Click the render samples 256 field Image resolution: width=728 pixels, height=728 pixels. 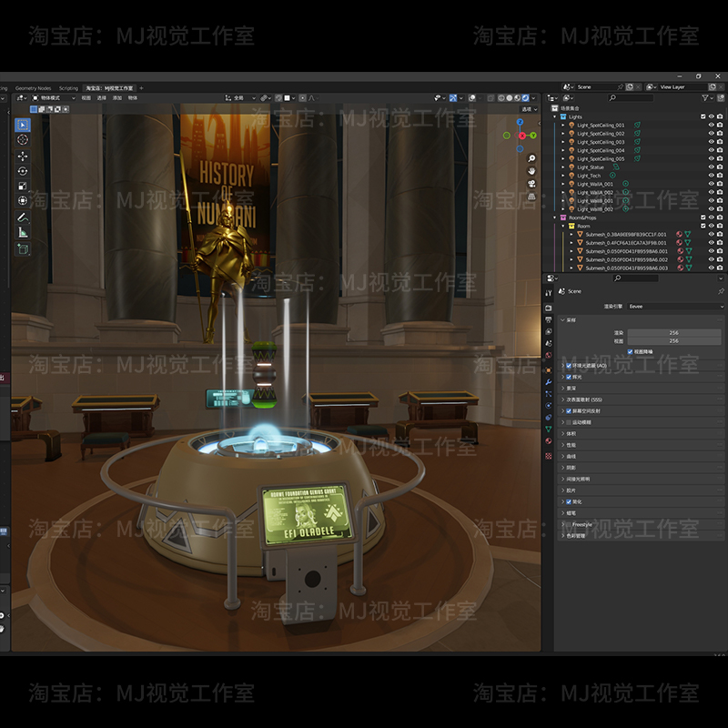pos(674,332)
